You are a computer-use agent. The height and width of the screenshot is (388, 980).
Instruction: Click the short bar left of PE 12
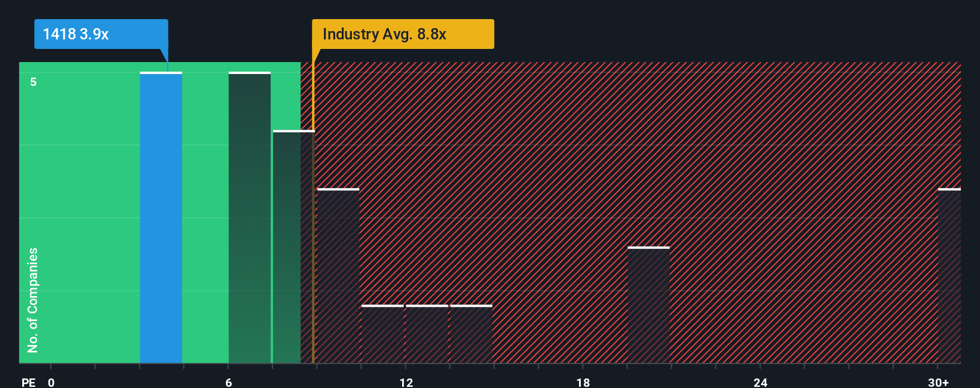point(382,334)
